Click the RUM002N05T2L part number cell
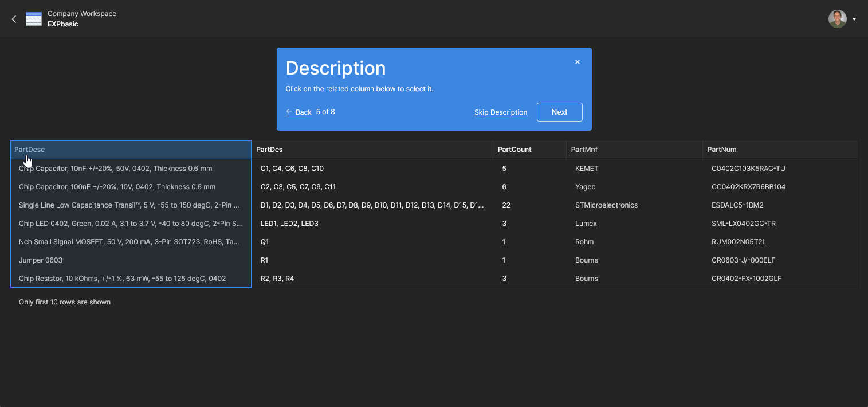The height and width of the screenshot is (407, 868). tap(739, 242)
